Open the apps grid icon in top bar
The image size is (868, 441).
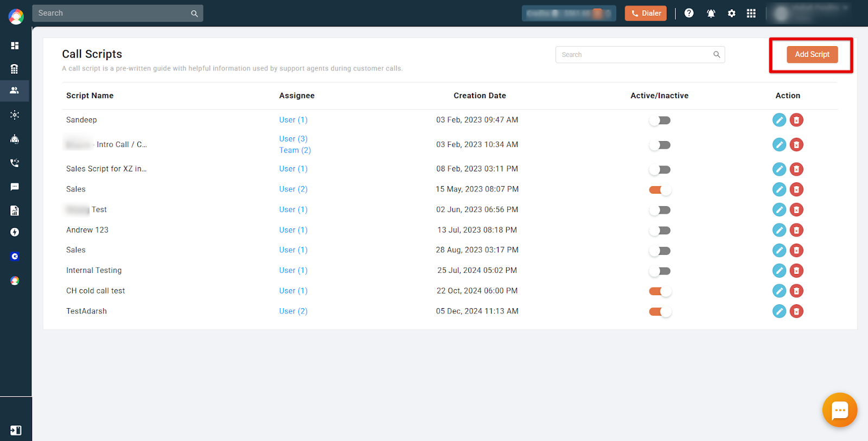tap(751, 14)
